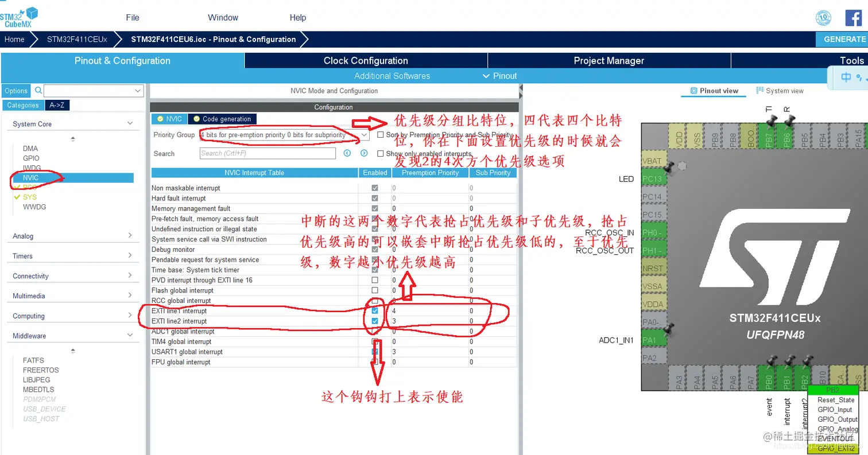Select SYS in System Core list
This screenshot has width=868, height=455.
(30, 197)
